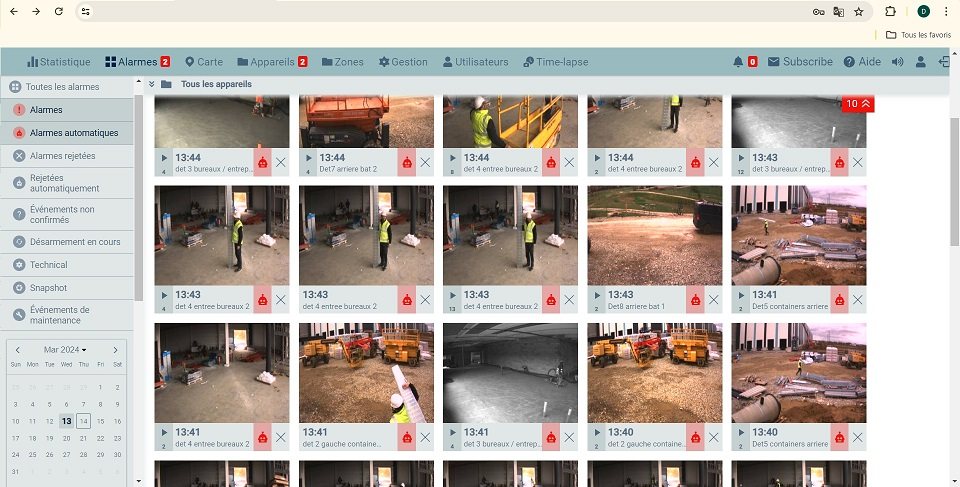
Task: Open the user account icon
Action: pos(920,61)
